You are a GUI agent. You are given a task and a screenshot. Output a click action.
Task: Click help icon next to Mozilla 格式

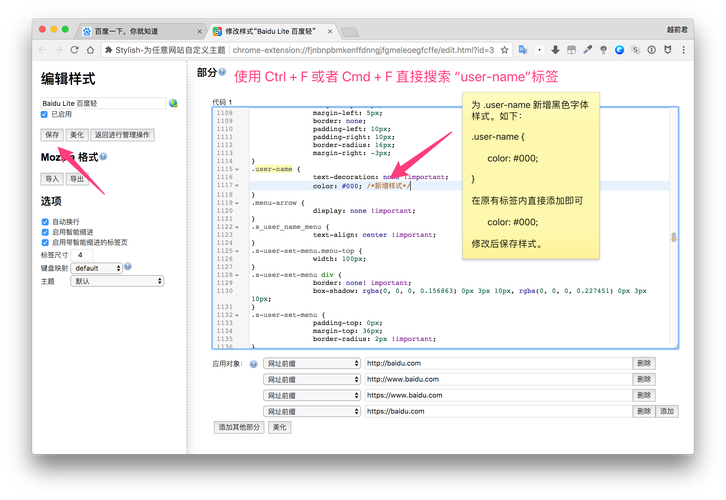pos(103,157)
